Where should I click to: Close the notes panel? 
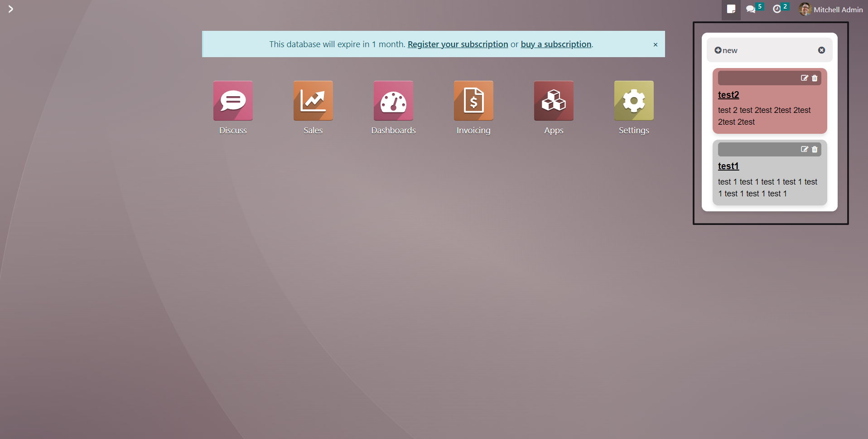point(821,50)
